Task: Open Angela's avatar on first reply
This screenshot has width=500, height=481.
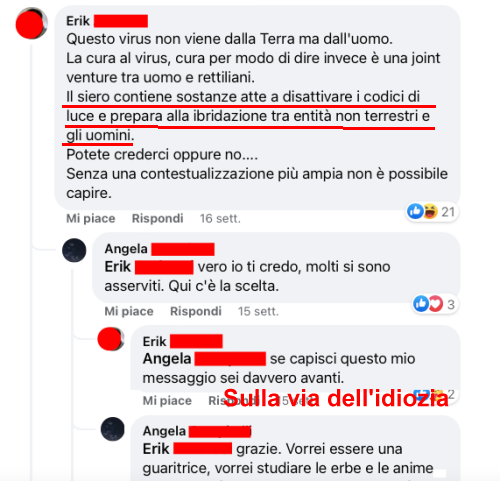Action: pyautogui.click(x=74, y=250)
